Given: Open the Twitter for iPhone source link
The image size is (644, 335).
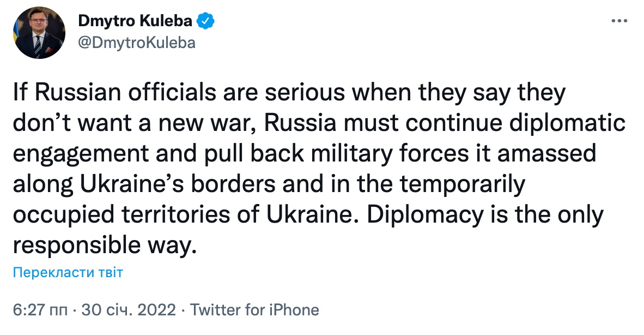Looking at the screenshot, I should [254, 310].
